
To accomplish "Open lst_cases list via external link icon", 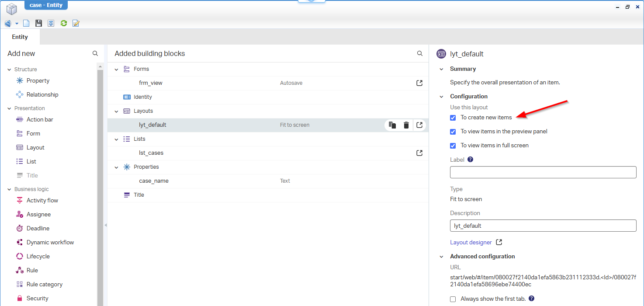I will [x=419, y=153].
